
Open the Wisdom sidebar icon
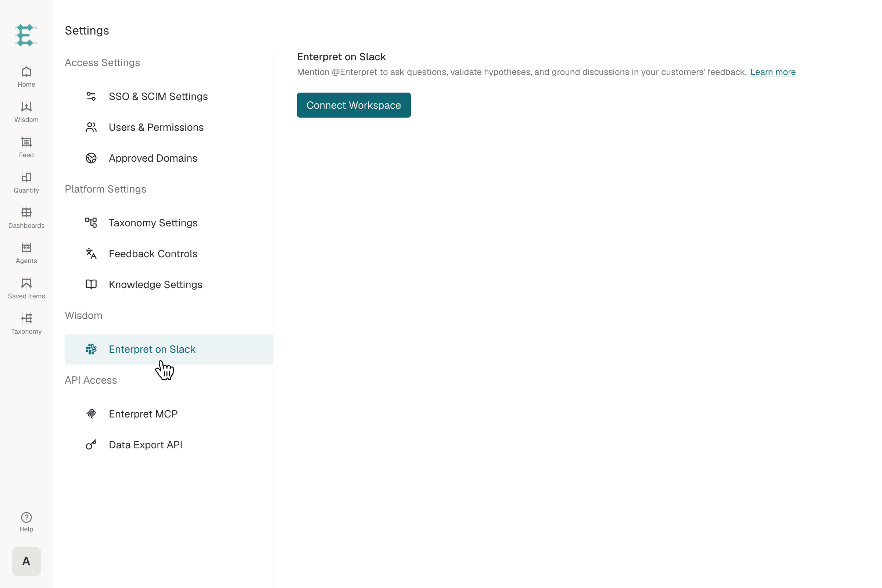point(26,107)
